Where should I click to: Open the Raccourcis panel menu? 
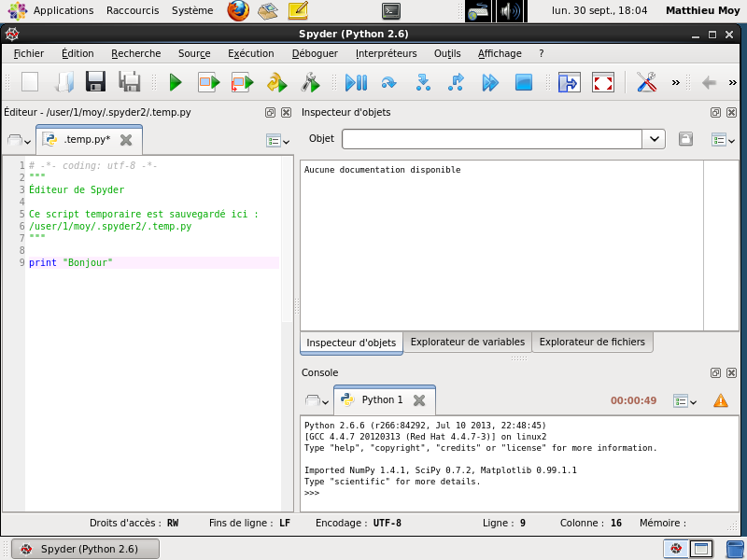(133, 10)
